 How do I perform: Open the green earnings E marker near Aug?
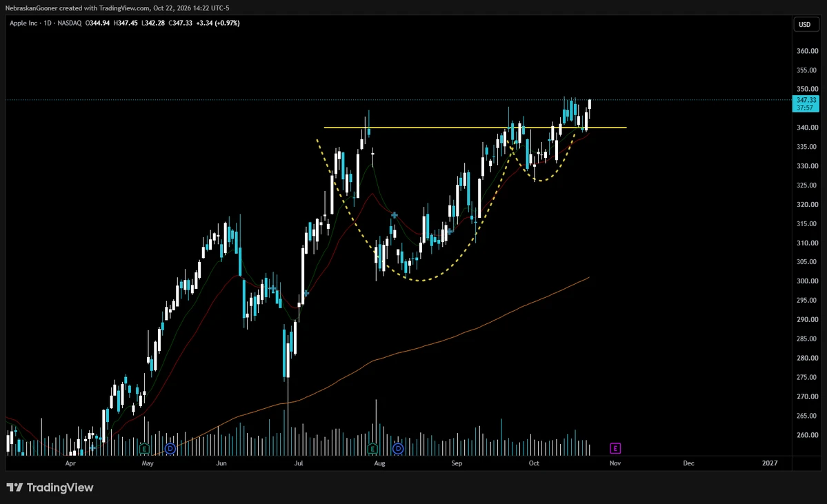click(372, 449)
